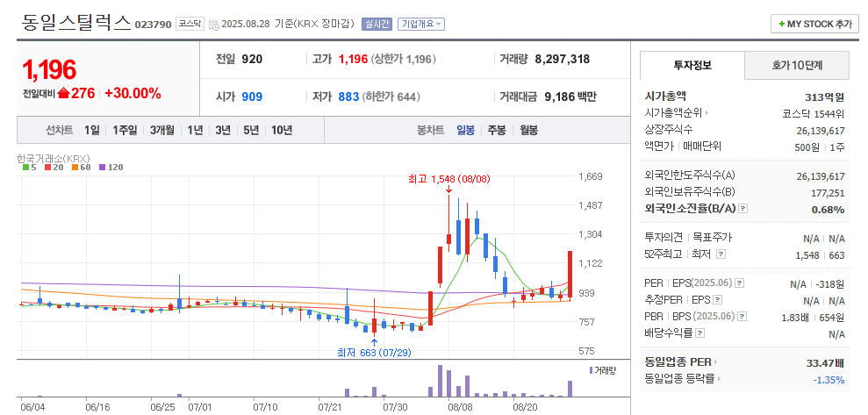Click the 최고 1,548 (08/08) chart marker

coord(448,179)
